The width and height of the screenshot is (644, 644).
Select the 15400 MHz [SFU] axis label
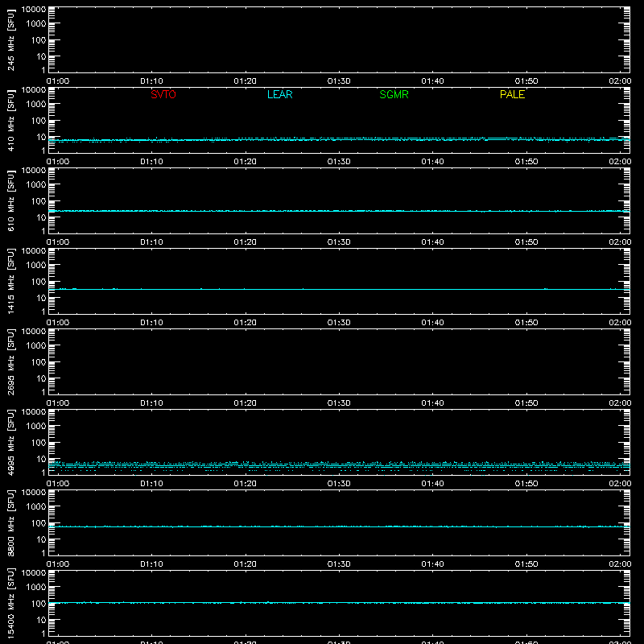10,603
